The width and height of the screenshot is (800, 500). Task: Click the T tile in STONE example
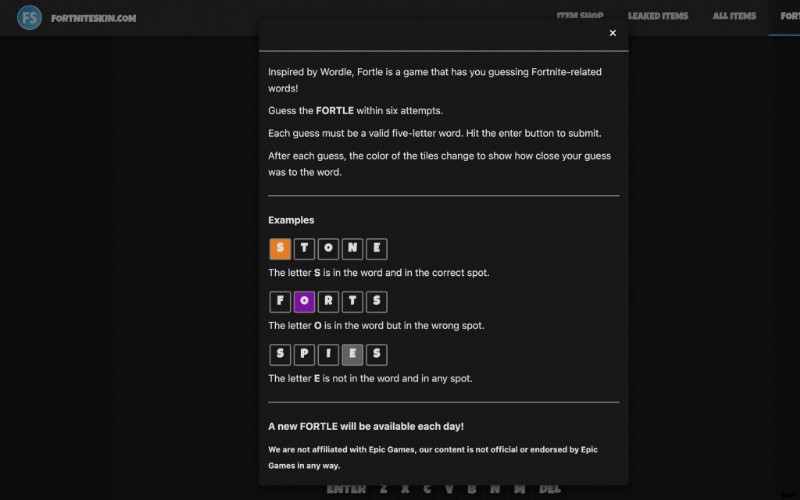pyautogui.click(x=304, y=249)
